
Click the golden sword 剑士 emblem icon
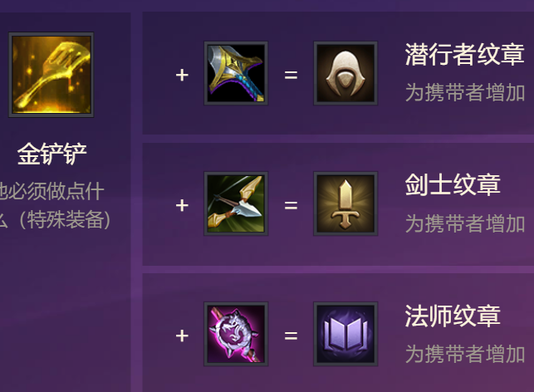[x=345, y=203]
